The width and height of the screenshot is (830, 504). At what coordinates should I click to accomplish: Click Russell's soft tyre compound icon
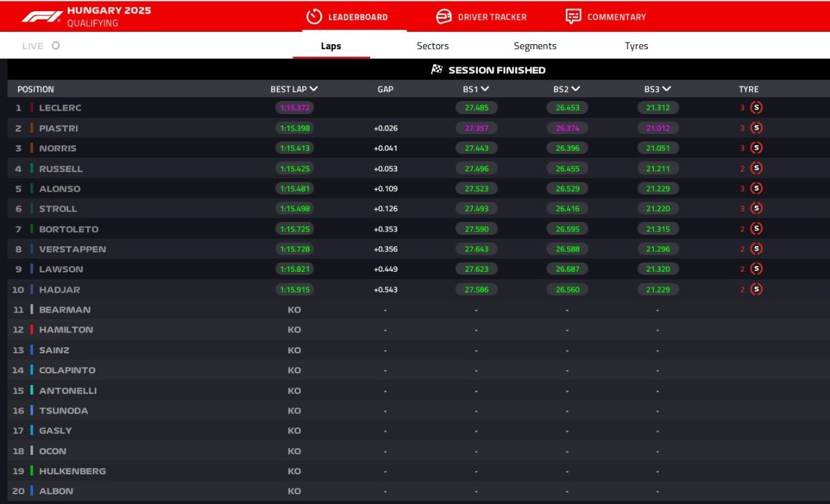pos(757,169)
